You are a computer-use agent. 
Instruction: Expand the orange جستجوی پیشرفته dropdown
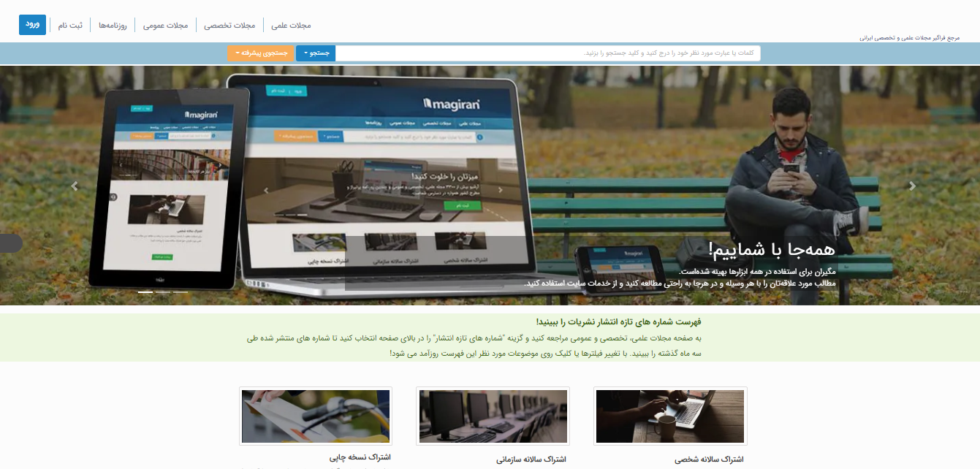(x=260, y=53)
